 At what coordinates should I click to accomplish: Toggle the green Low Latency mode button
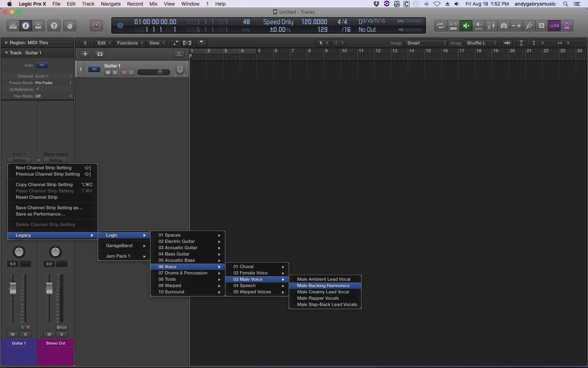click(x=466, y=26)
